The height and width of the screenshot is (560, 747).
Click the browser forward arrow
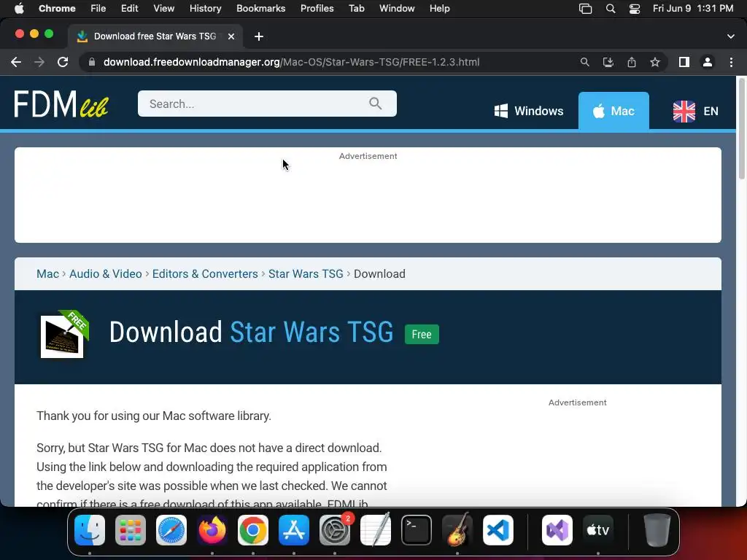click(x=39, y=62)
